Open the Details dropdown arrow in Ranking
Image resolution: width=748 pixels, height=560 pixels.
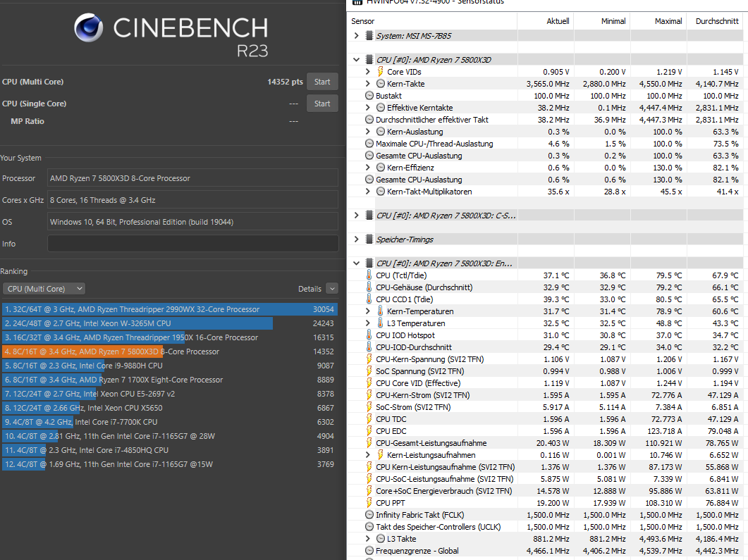coord(332,289)
